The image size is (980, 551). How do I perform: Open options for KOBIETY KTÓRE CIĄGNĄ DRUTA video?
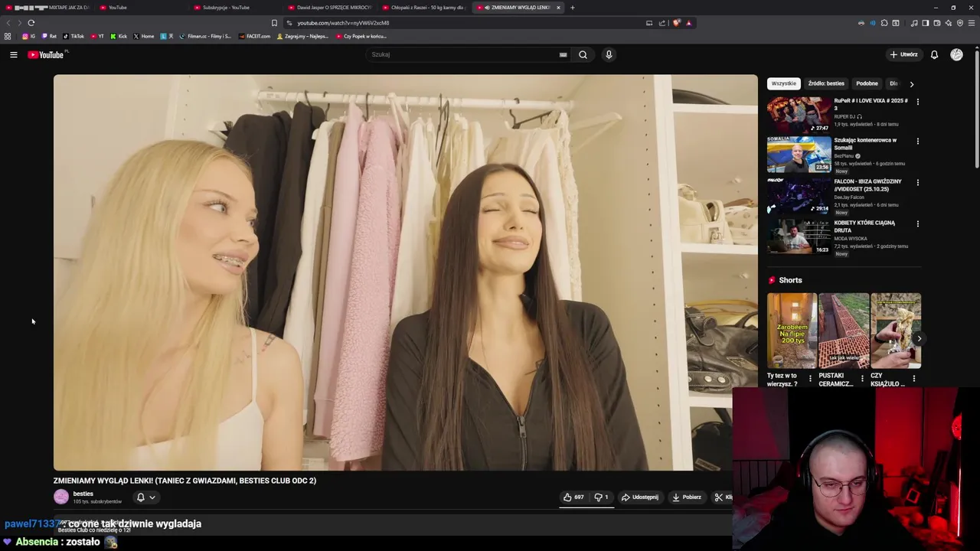click(918, 223)
